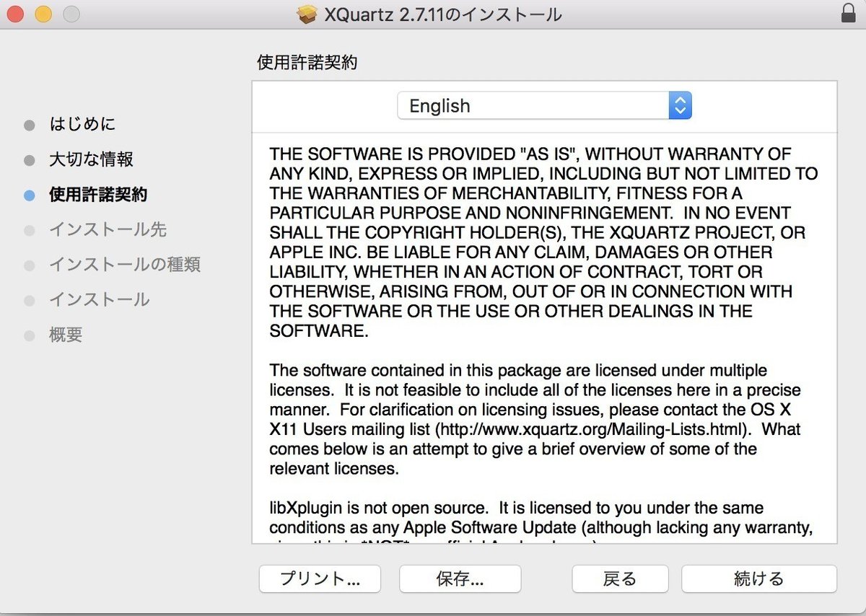866x616 pixels.
Task: Click the bullet beside 大切な情報
Action: [29, 159]
